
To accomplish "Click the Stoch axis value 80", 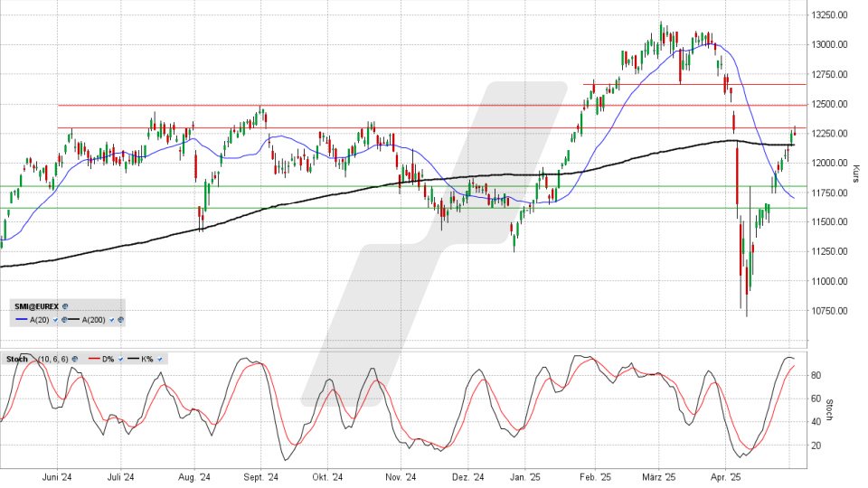I will 816,376.
